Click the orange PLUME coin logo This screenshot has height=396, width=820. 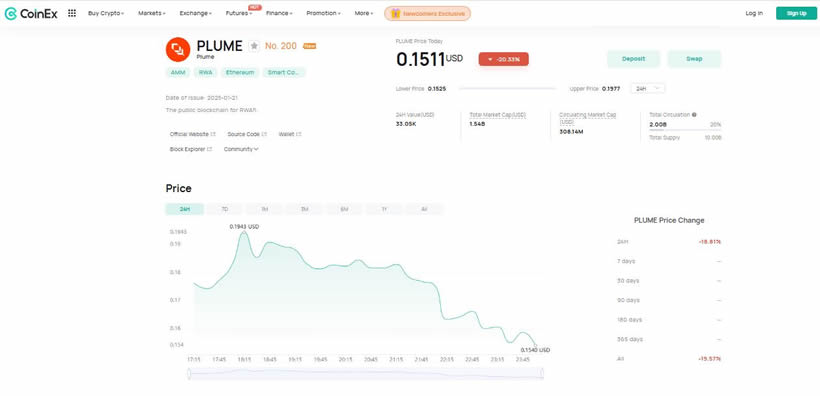click(178, 50)
